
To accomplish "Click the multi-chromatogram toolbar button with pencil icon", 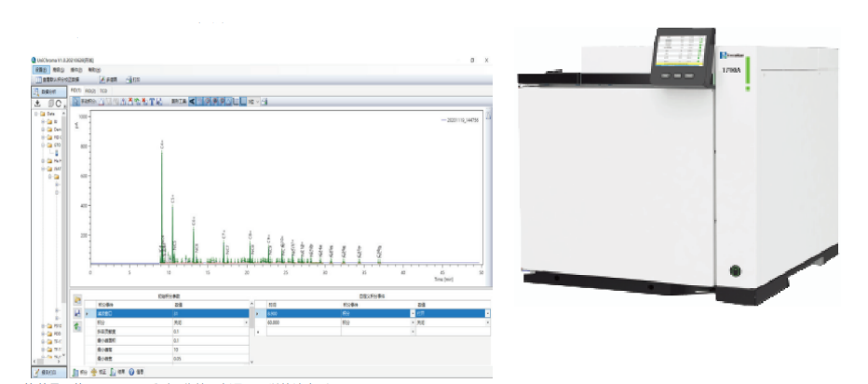I will tap(108, 80).
